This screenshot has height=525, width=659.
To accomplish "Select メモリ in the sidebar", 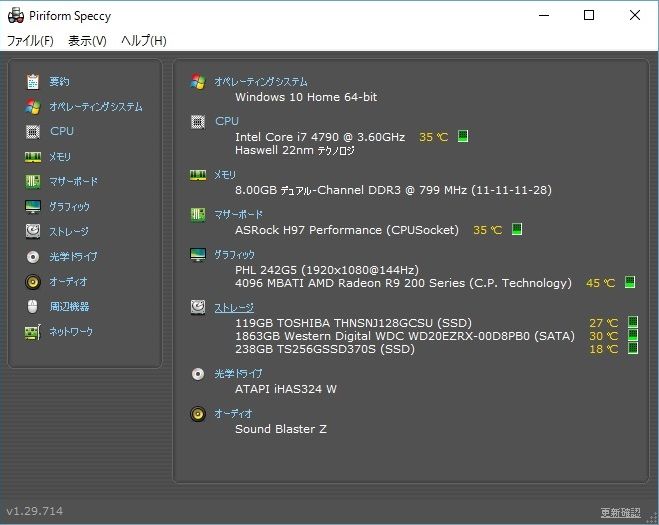I will [x=60, y=157].
